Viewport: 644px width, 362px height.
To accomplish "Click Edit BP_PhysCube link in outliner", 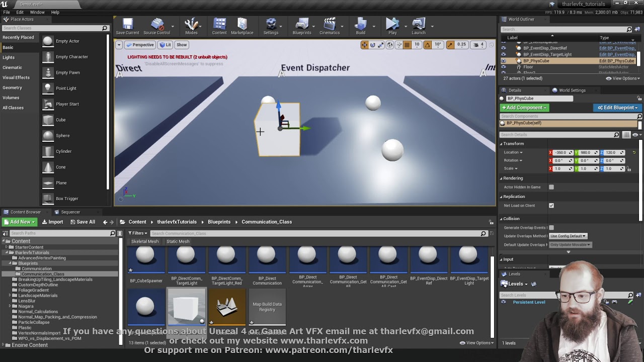I will (617, 61).
